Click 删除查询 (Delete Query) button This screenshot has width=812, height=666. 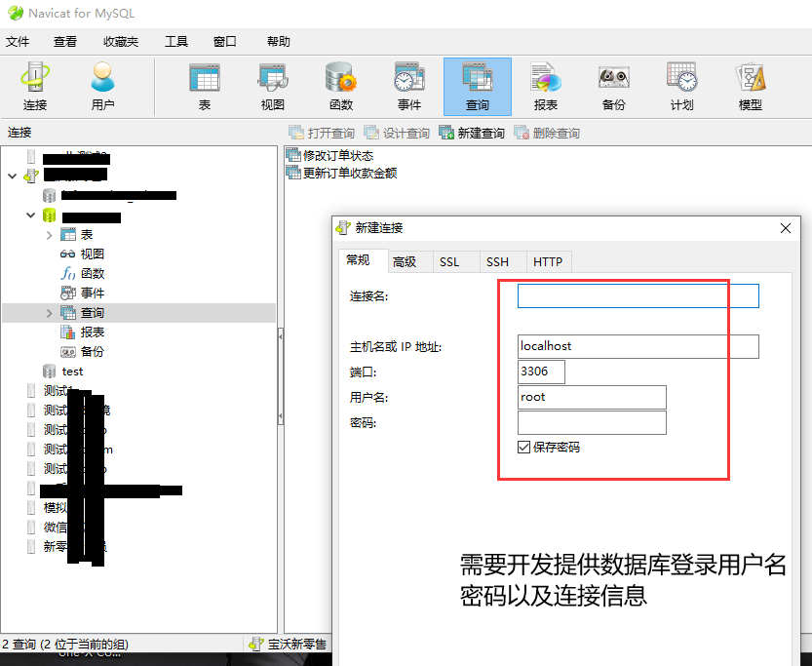coord(547,133)
